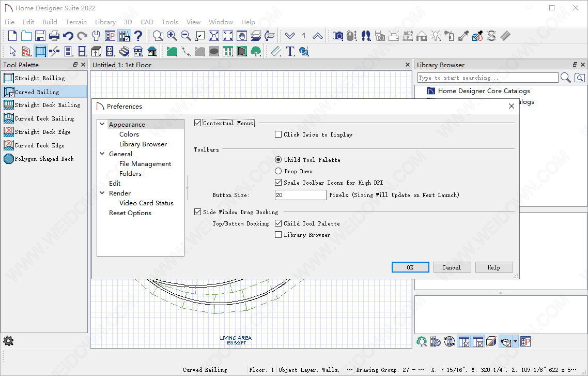Open the Build menu
This screenshot has height=376, width=588.
[50, 22]
